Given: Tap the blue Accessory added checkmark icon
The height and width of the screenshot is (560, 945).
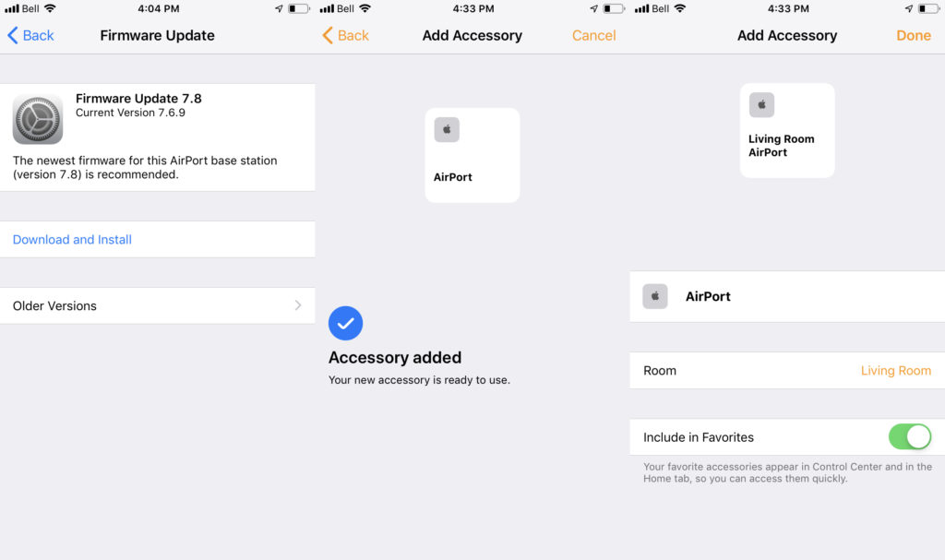Looking at the screenshot, I should point(345,323).
